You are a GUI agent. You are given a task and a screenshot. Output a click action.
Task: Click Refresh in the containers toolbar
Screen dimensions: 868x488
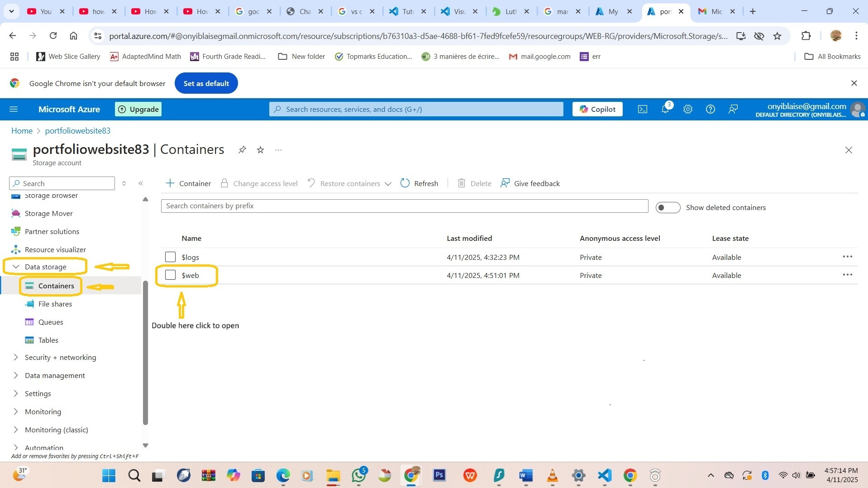coord(420,183)
